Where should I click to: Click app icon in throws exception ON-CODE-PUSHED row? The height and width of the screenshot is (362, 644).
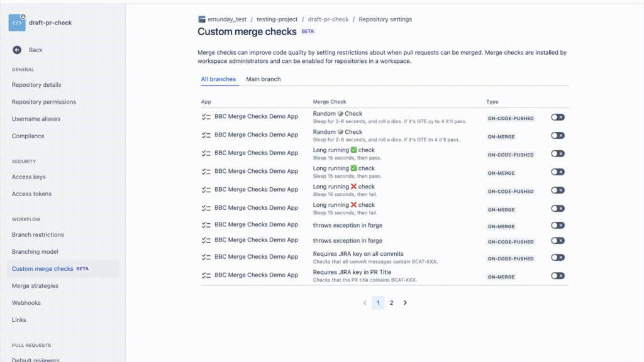click(x=206, y=241)
